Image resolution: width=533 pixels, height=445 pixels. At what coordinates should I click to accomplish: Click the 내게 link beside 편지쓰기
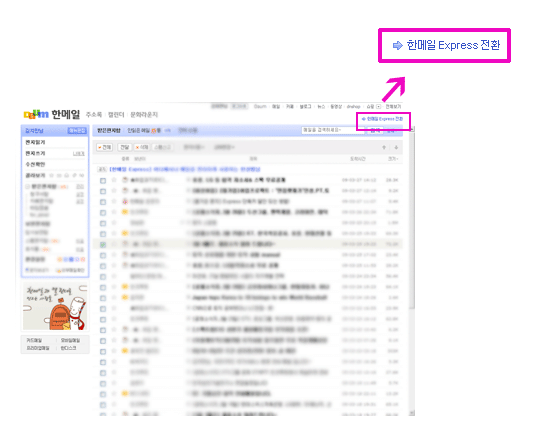tap(79, 154)
